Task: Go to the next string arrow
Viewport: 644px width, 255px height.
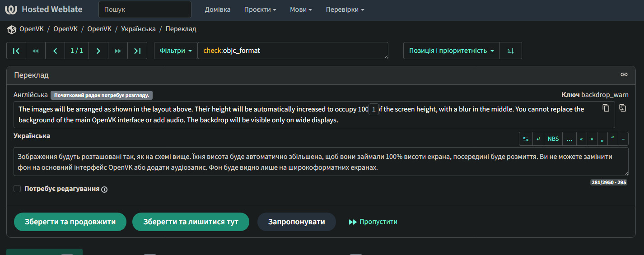Action: click(98, 51)
